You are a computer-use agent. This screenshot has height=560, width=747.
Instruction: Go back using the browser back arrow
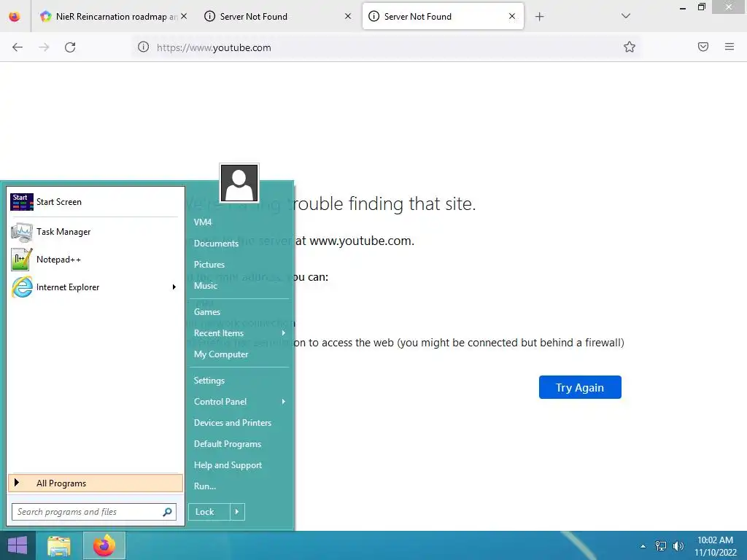click(18, 47)
